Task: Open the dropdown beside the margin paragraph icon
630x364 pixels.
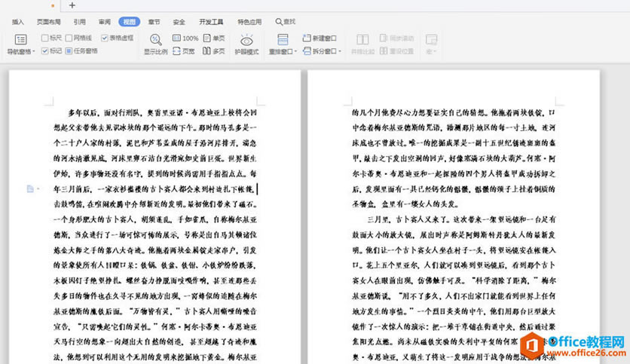Action: point(38,188)
